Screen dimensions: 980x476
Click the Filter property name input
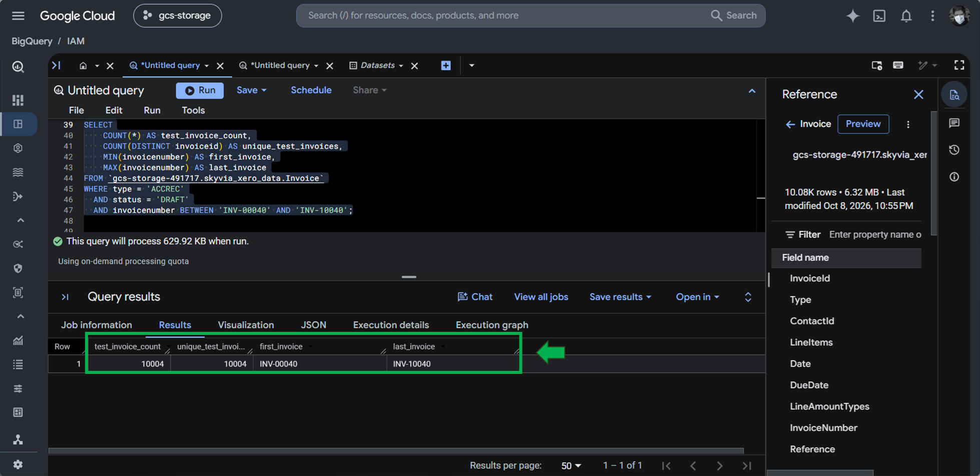pyautogui.click(x=874, y=235)
